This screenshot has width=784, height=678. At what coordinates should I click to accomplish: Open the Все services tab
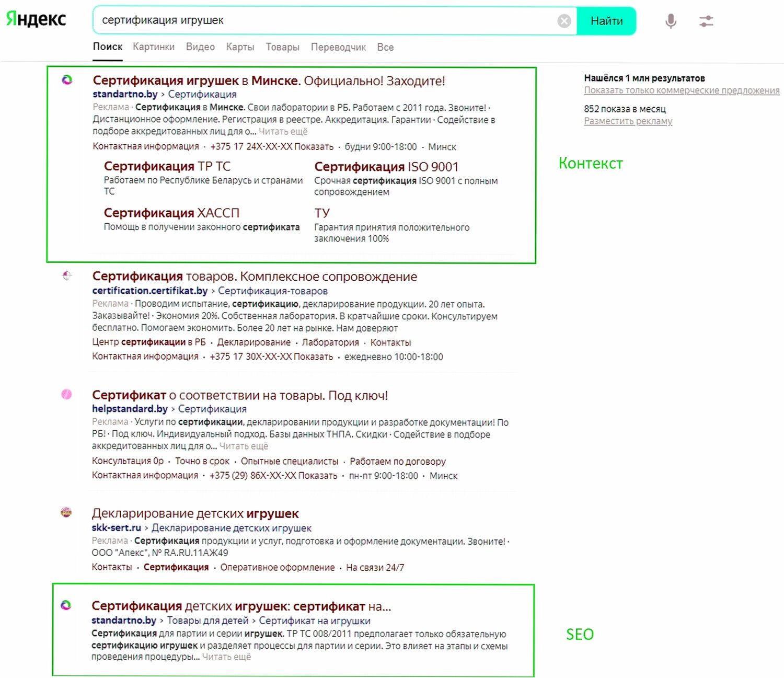385,47
